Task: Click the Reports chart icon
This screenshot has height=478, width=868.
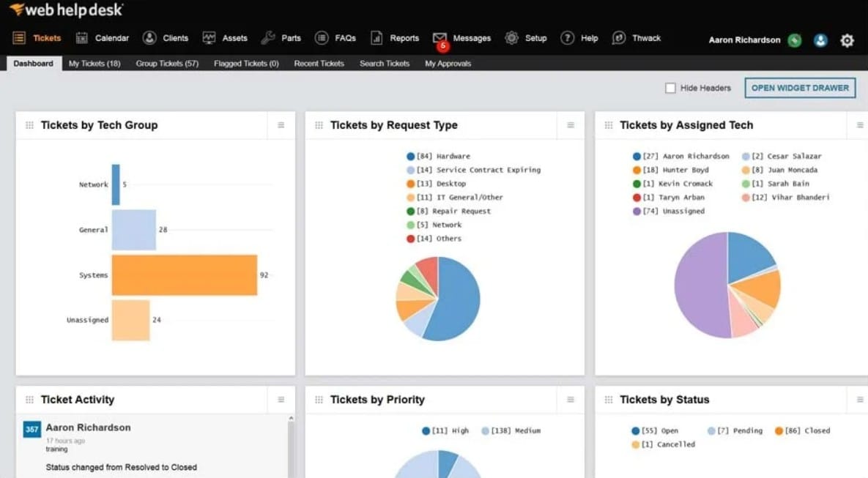Action: pyautogui.click(x=376, y=37)
